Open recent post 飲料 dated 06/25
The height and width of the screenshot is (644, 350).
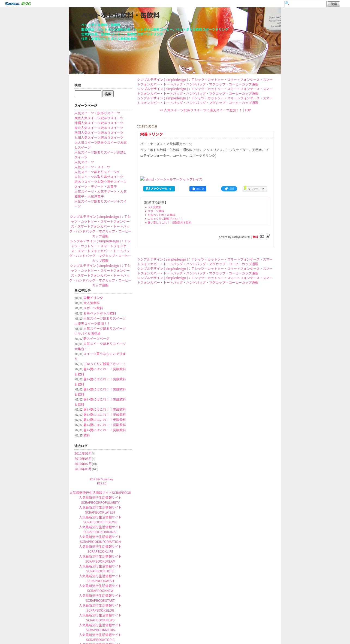[87, 435]
